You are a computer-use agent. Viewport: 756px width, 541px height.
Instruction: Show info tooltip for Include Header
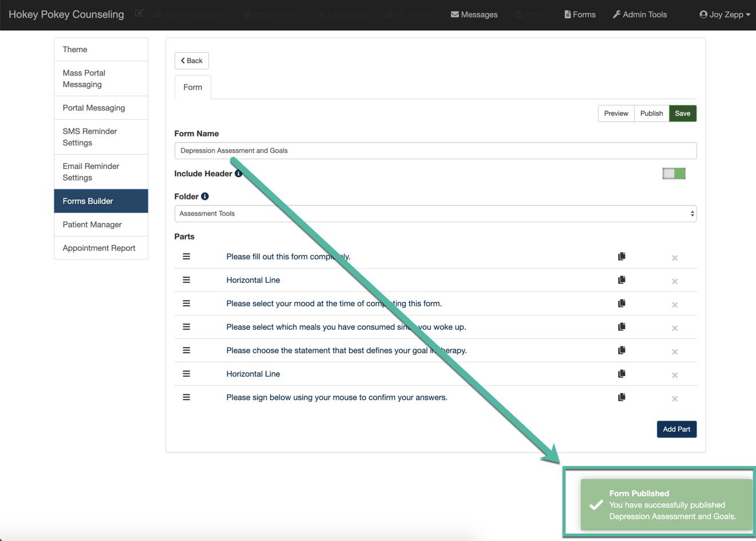tap(239, 173)
